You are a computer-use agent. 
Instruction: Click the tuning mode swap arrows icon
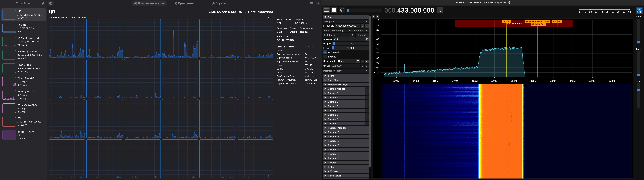tap(440, 10)
